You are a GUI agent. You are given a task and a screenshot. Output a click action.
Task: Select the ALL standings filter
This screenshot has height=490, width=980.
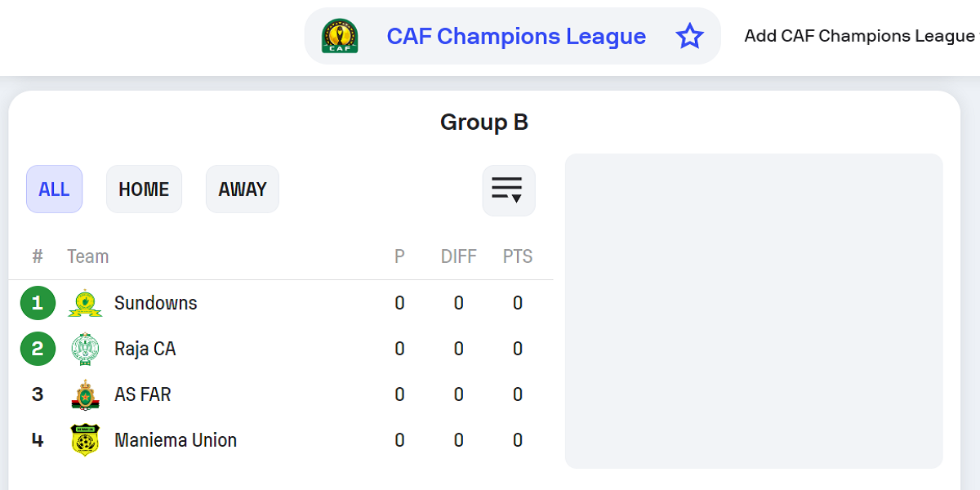pos(55,189)
